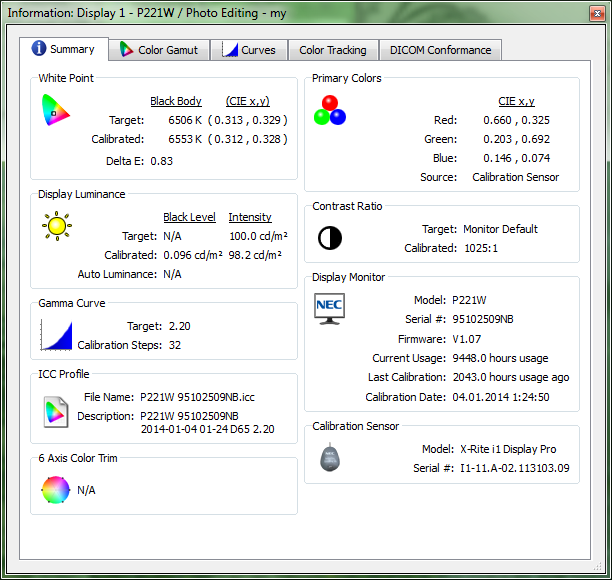Viewport: 612px width, 580px height.
Task: Click the Auto Luminance N/A value
Action: click(x=172, y=274)
